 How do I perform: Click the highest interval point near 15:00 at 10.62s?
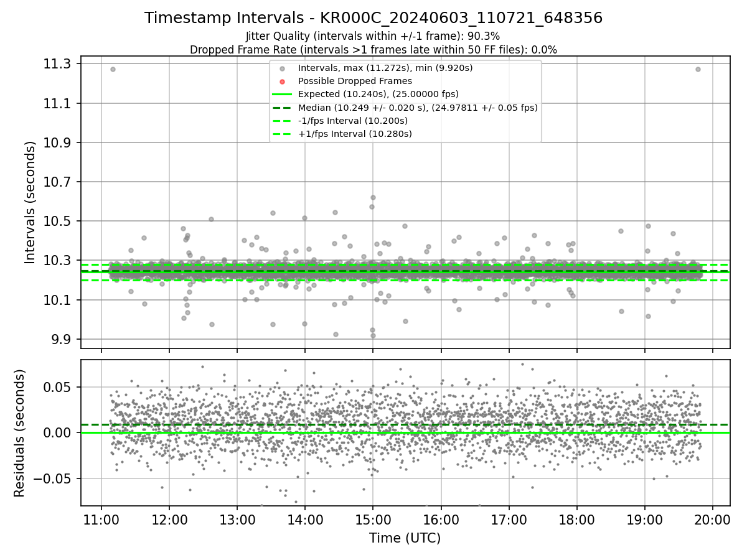click(x=373, y=197)
